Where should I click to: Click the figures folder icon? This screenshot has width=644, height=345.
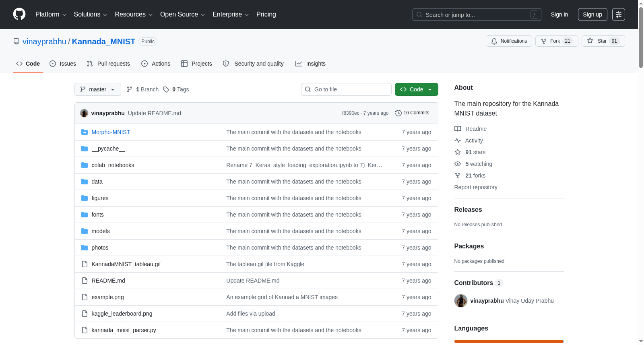coord(85,198)
